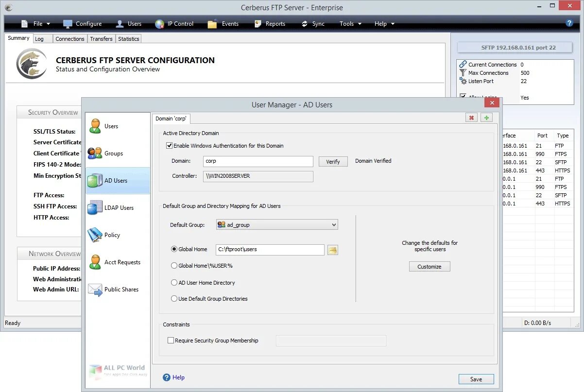Click the blue help icon in main toolbar
The height and width of the screenshot is (392, 584).
click(569, 23)
